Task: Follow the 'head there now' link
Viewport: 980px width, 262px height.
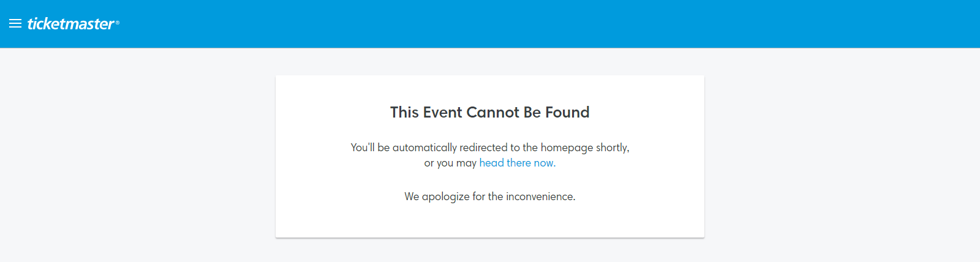Action: point(517,163)
